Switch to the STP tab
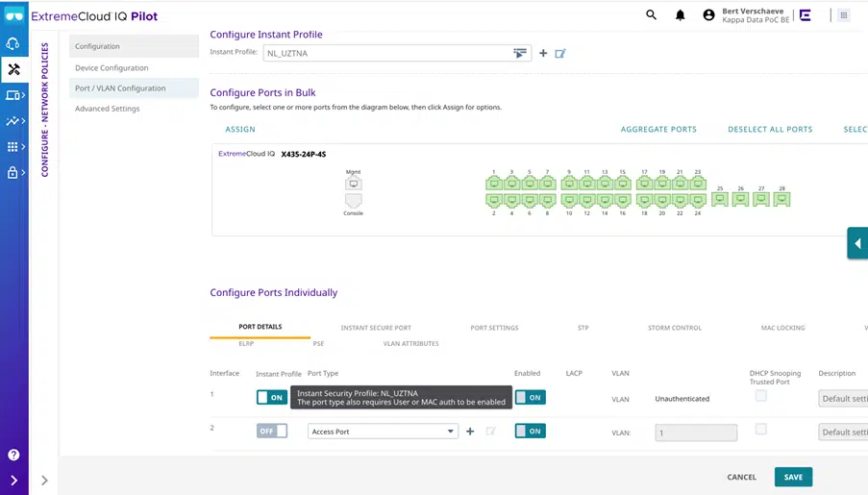Screen dimensions: 868x495 pos(583,328)
